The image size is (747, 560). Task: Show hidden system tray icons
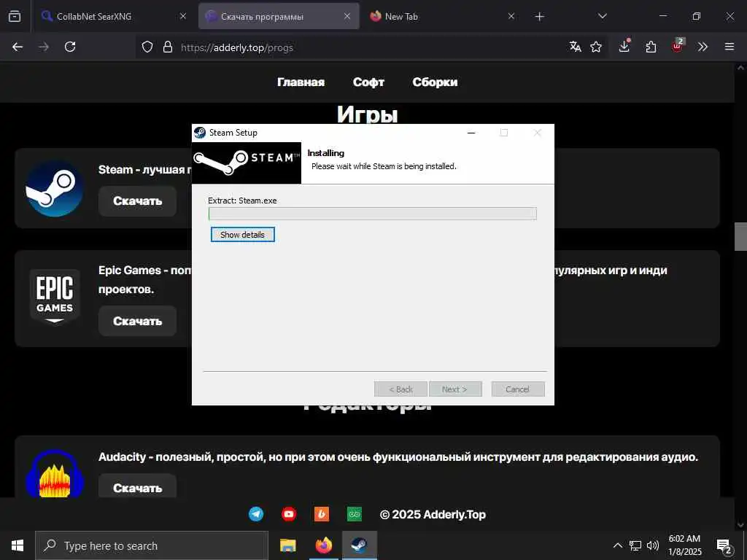617,545
